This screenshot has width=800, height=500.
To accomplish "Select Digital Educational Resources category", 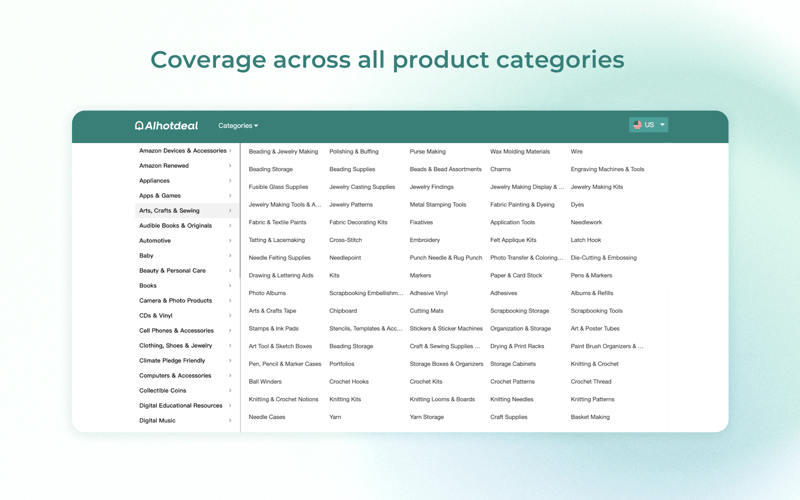I will 181,406.
